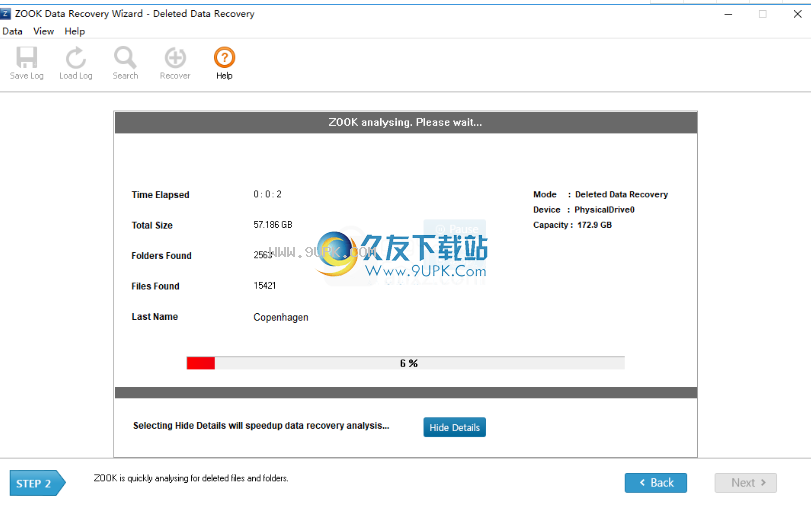
Task: Select the 15421 files found value
Action: tap(265, 286)
